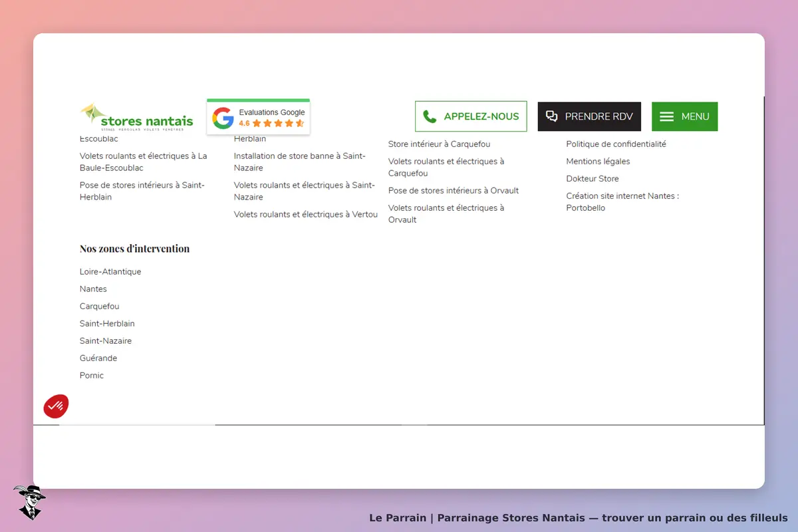
Task: Select the Carquefou zone link
Action: tap(100, 306)
